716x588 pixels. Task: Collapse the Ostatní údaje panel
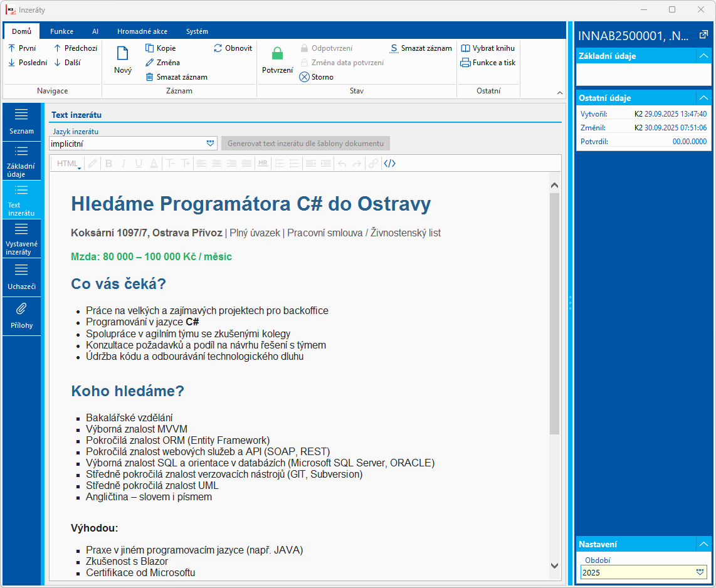[703, 98]
